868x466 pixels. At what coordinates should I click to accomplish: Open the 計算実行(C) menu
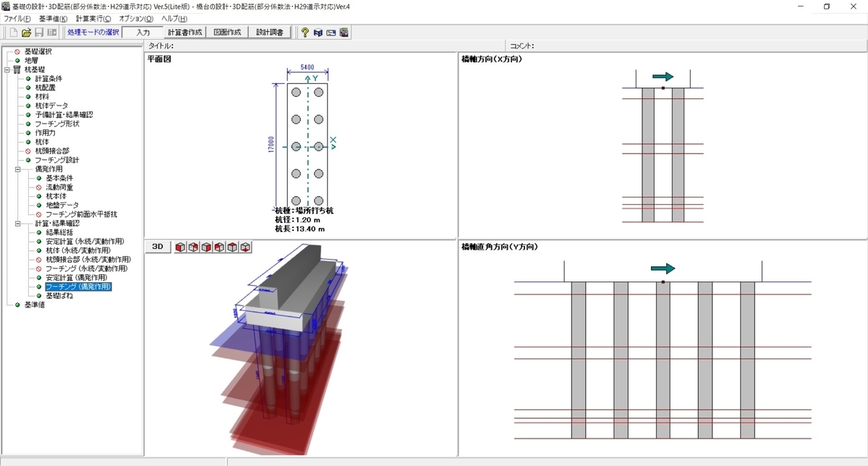tap(93, 18)
